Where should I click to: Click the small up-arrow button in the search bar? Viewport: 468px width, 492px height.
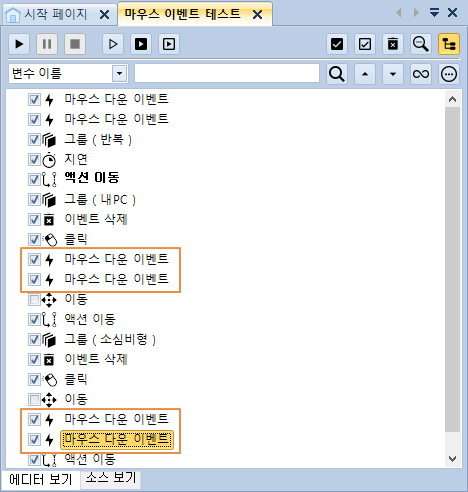click(365, 74)
